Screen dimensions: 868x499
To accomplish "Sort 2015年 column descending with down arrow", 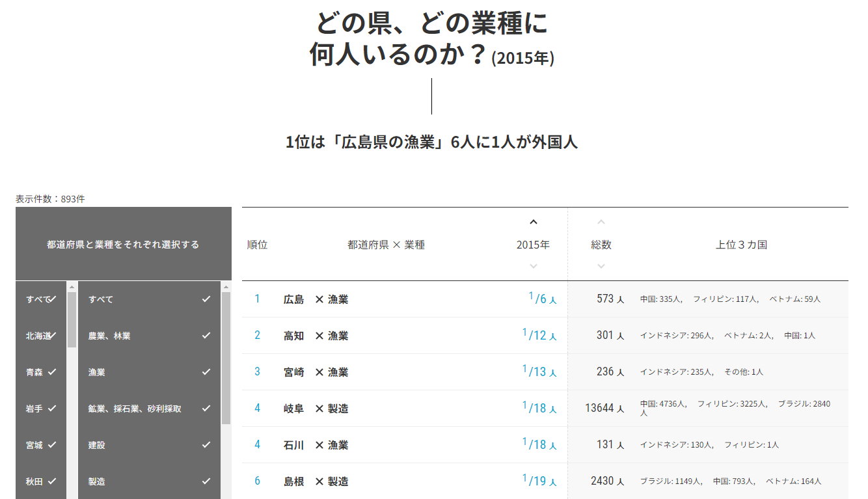I will pos(534,265).
